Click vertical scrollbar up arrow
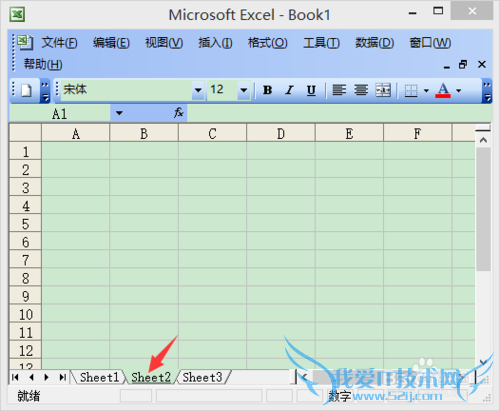 [483, 140]
